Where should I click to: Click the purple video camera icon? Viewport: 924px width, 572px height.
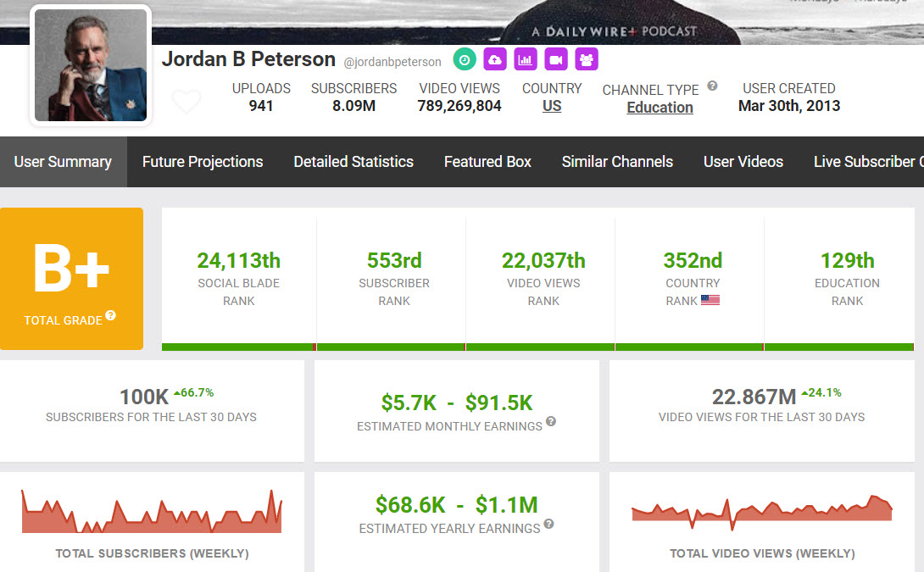(x=556, y=59)
